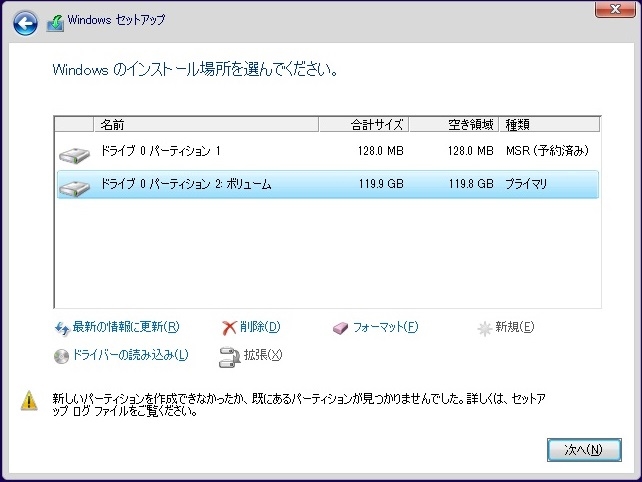Click the 128.0 MB total size cell
The width and height of the screenshot is (642, 482).
click(381, 151)
